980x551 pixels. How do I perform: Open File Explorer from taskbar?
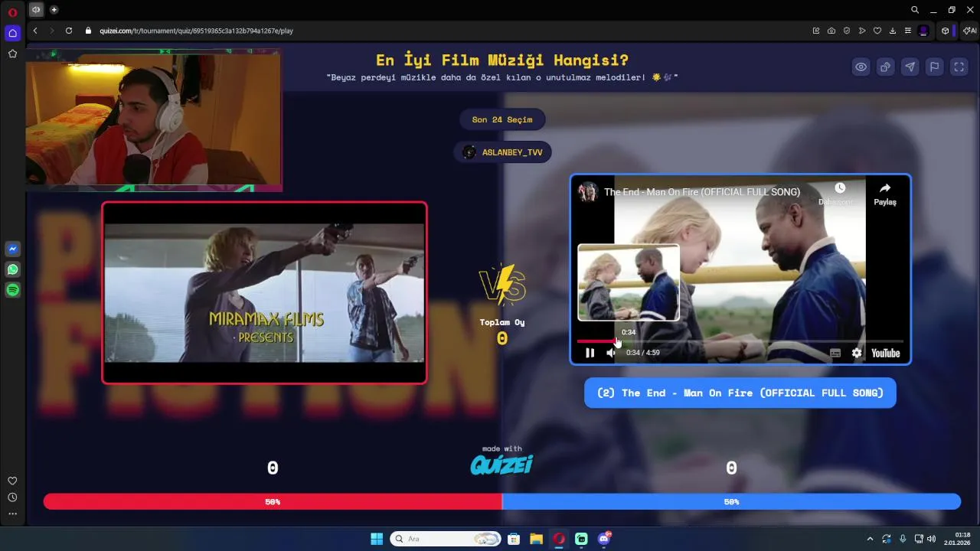[536, 539]
